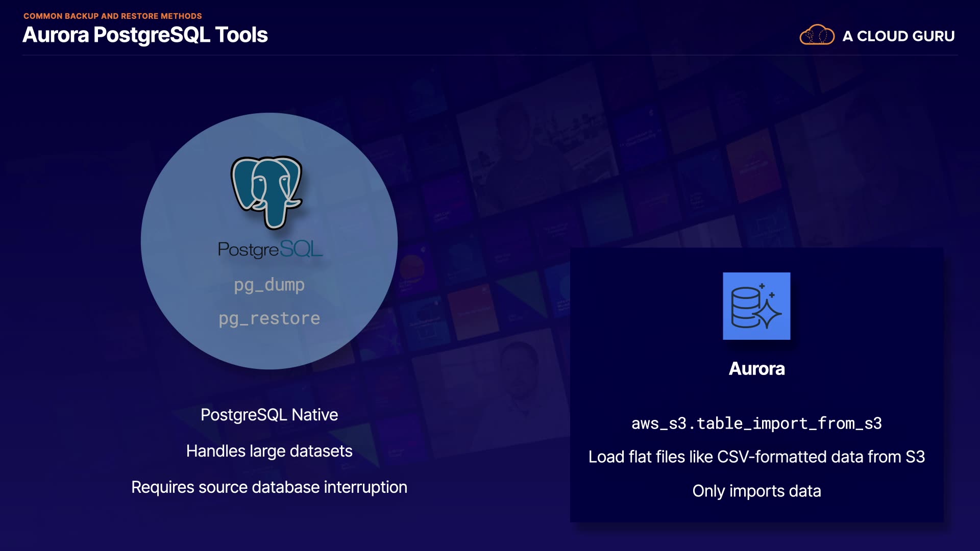Click Only imports data text

click(756, 491)
